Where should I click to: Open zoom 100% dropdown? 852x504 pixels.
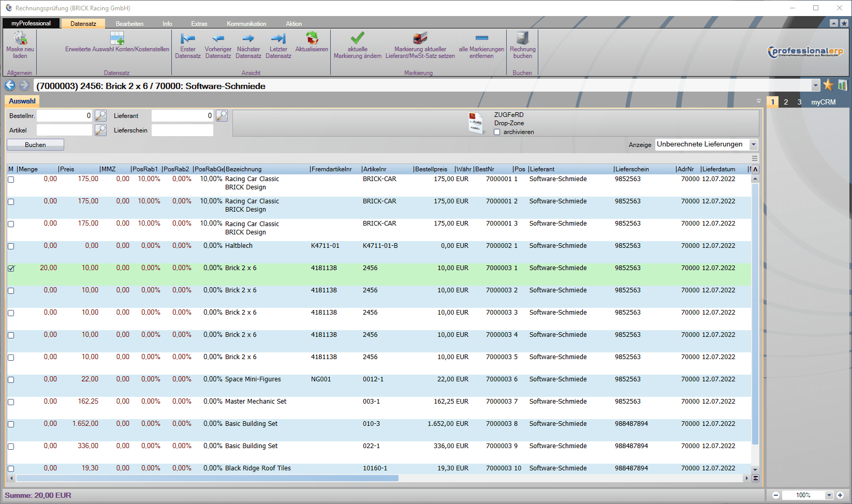829,495
